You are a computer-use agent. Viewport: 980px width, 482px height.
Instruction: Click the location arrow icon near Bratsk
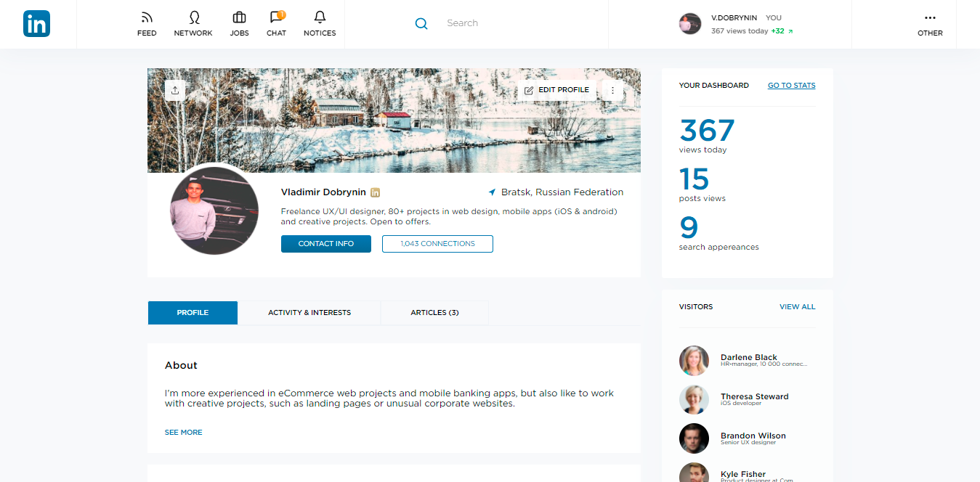(492, 192)
